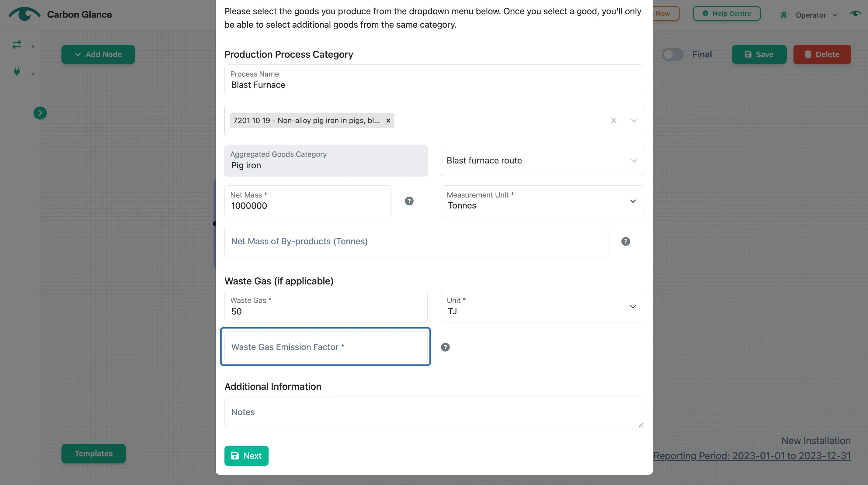Open the power plug sidebar icon
This screenshot has height=485, width=868.
click(17, 72)
